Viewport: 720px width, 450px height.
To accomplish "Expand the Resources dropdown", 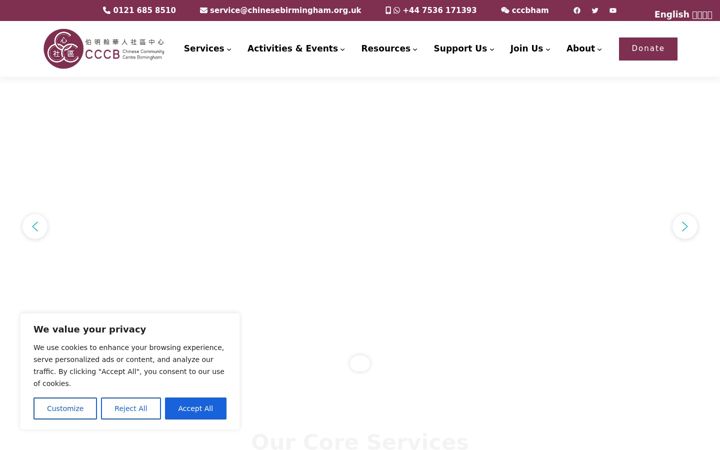I will click(x=389, y=48).
